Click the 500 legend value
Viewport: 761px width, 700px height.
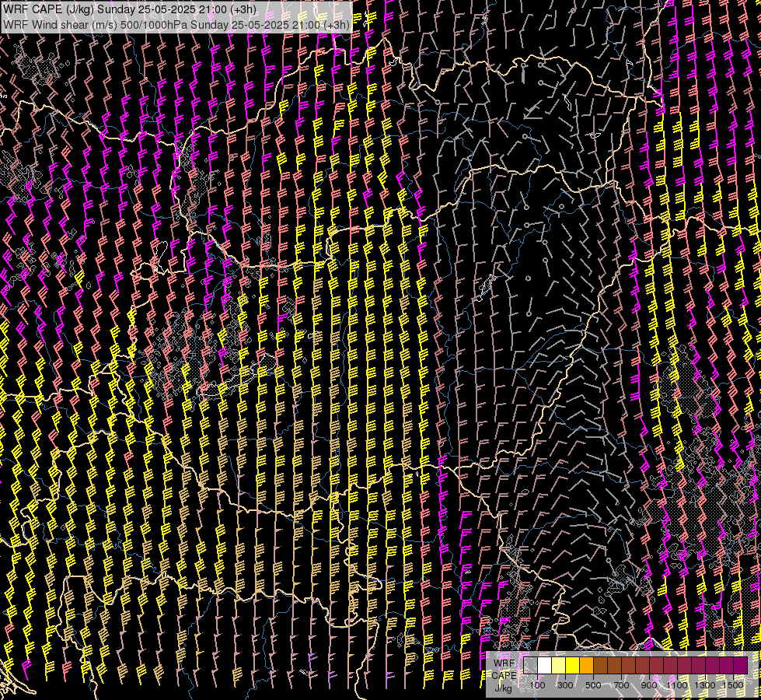pyautogui.click(x=593, y=685)
